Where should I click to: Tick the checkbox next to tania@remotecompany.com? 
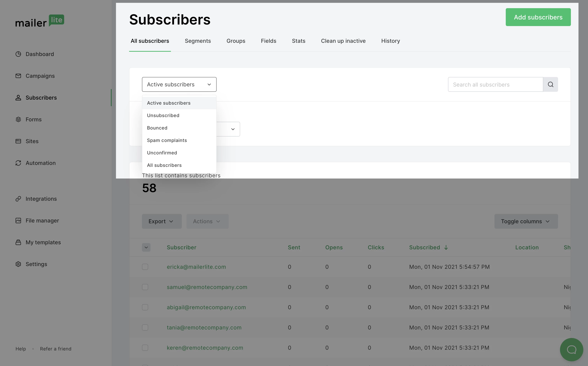(145, 327)
